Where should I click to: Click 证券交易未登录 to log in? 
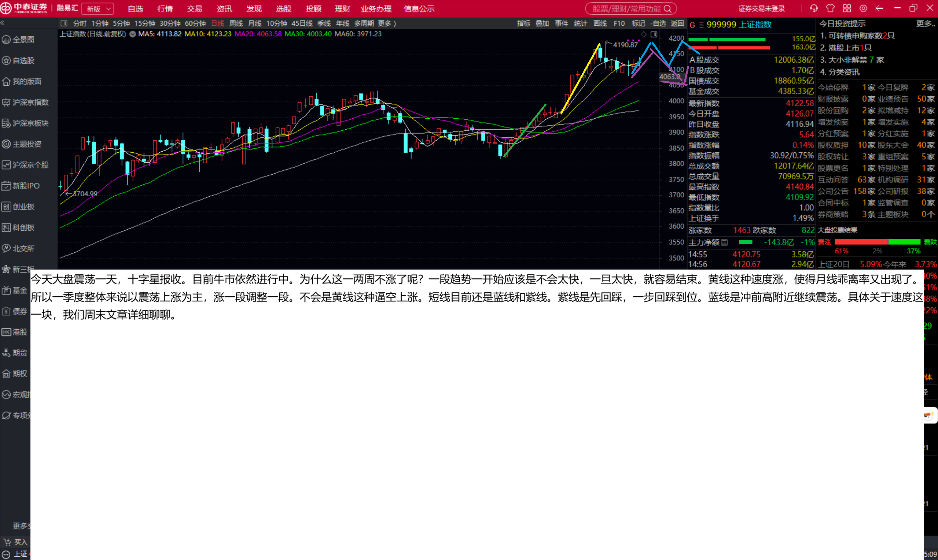[x=761, y=9]
